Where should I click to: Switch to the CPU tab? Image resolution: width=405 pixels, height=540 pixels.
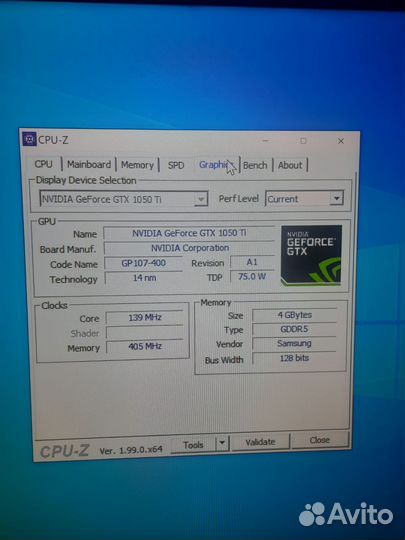(x=44, y=164)
